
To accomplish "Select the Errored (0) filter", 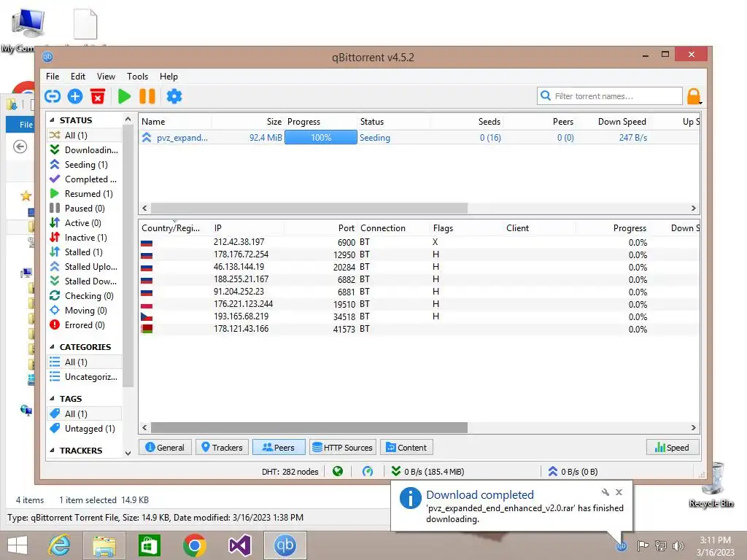I will [x=85, y=324].
